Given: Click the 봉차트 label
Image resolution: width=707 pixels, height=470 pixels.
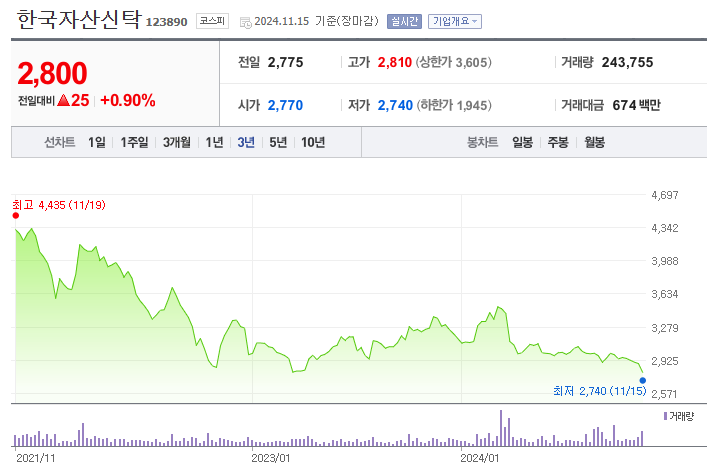Looking at the screenshot, I should click(x=482, y=143).
